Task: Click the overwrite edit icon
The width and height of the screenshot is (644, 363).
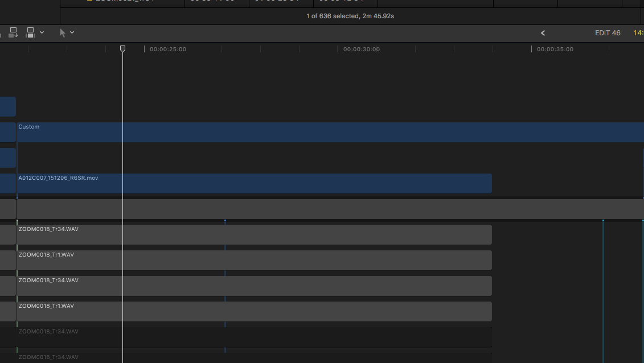Action: pos(30,32)
